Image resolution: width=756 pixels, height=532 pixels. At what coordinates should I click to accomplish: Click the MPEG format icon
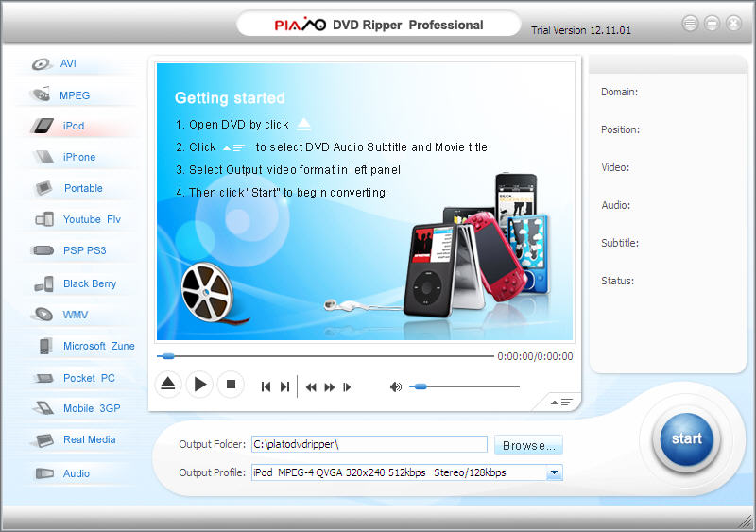tap(41, 94)
